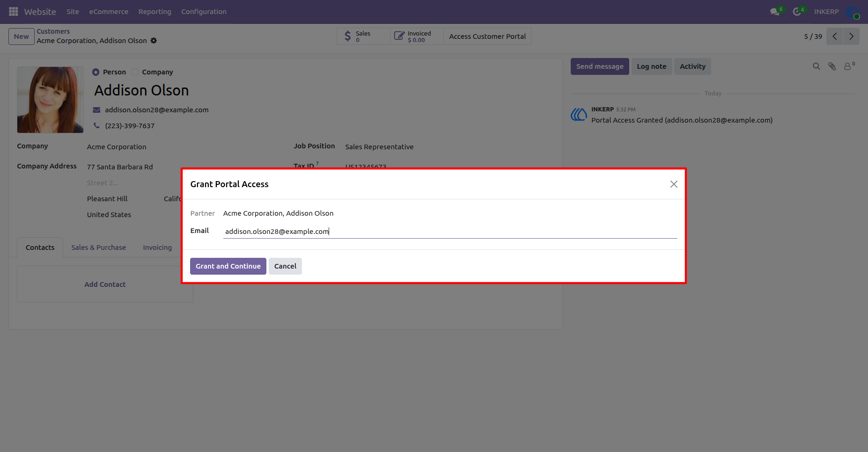Open the activities clock icon with badge 4
This screenshot has width=868, height=452.
coord(797,12)
